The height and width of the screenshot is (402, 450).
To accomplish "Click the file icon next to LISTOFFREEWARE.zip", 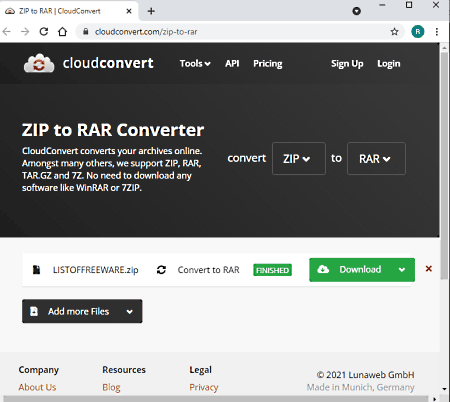I will pos(36,270).
